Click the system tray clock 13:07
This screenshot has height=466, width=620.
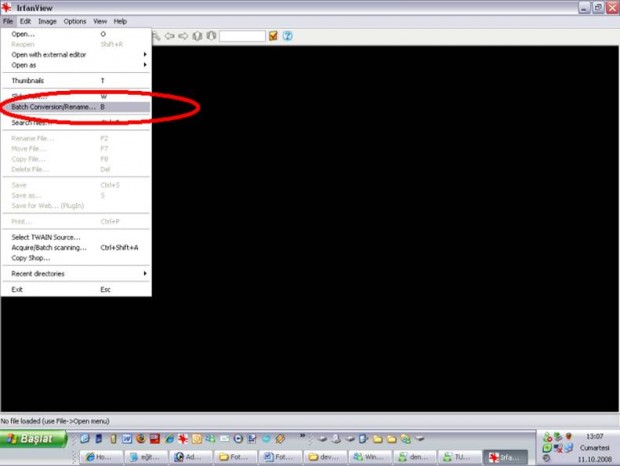tap(594, 436)
